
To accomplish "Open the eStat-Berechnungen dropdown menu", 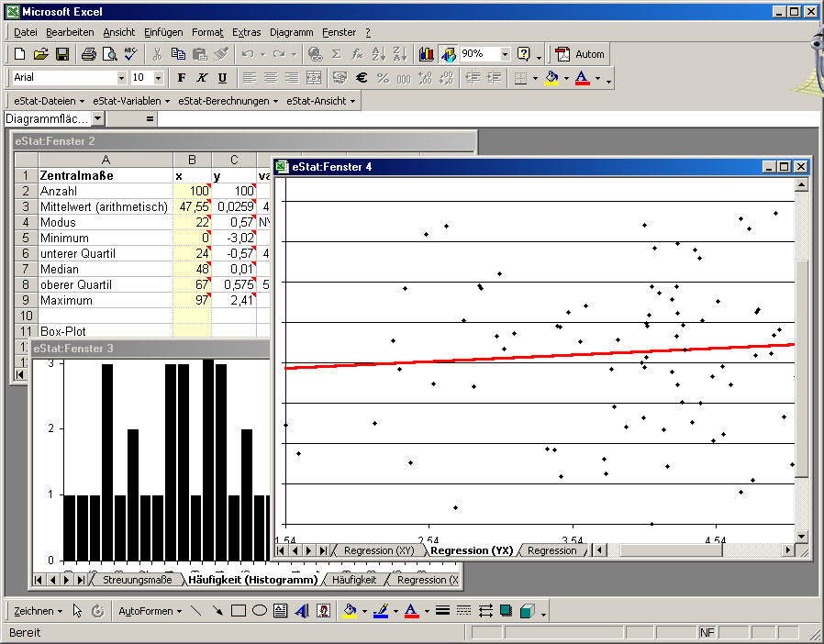I will [x=228, y=100].
